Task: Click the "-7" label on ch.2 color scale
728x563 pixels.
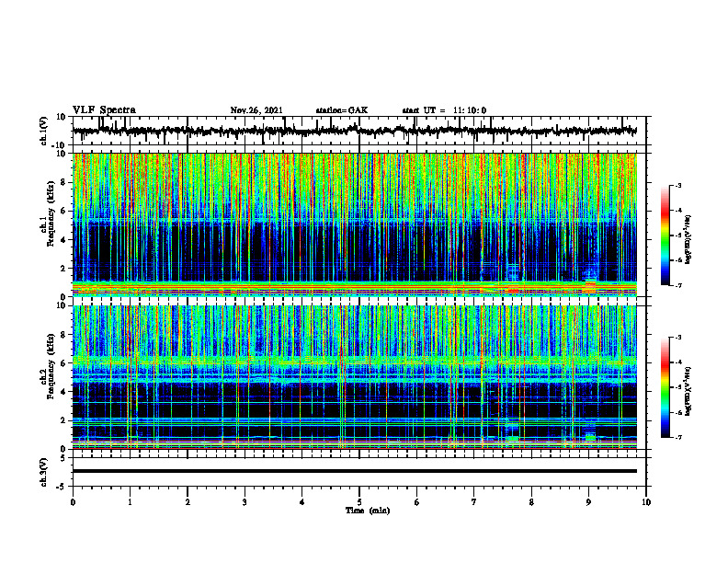Action: point(678,437)
